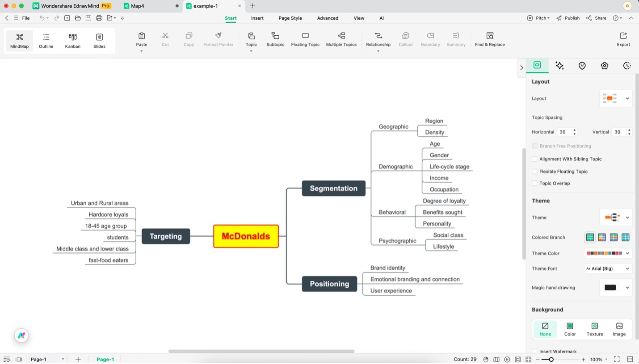Activate the Format Painter tool
The height and width of the screenshot is (364, 639).
[219, 39]
